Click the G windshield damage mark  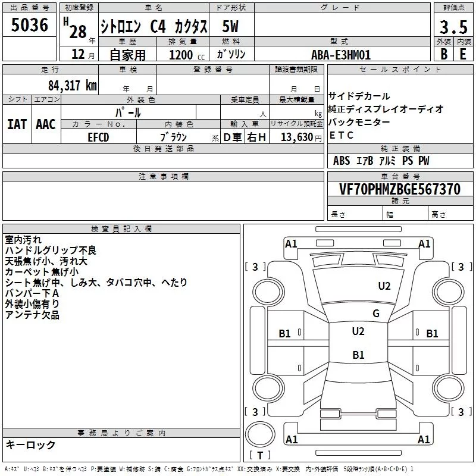pyautogui.click(x=375, y=314)
